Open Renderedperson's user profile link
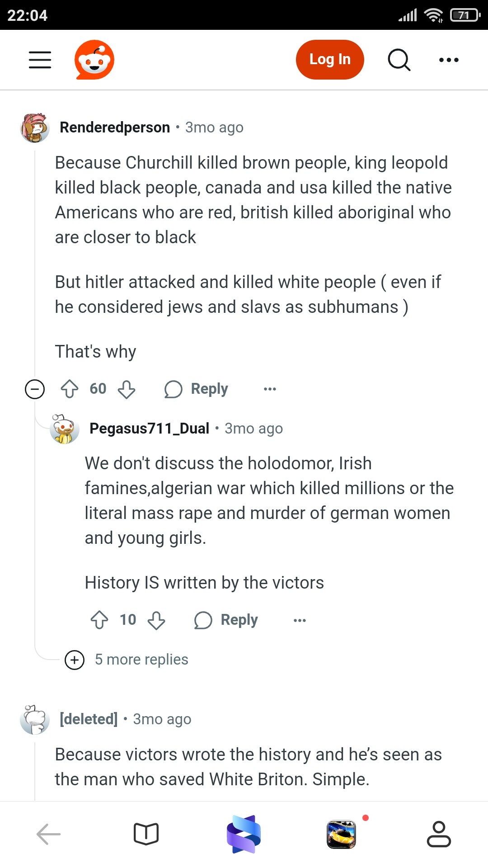The height and width of the screenshot is (868, 488). (x=115, y=127)
